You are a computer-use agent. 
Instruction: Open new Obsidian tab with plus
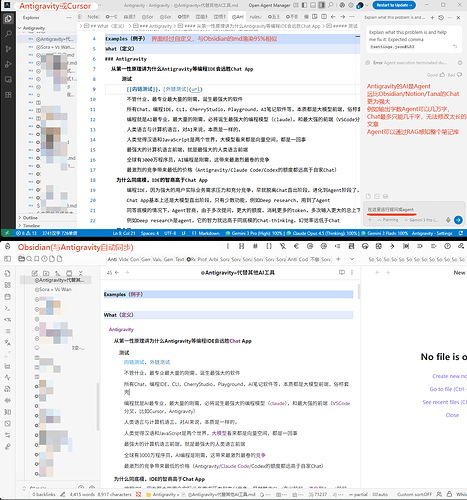pos(338,259)
